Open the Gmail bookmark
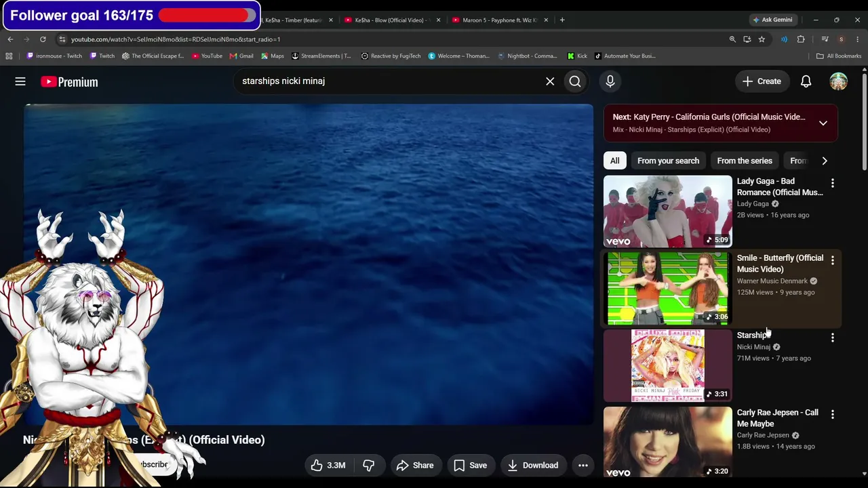 (x=241, y=56)
